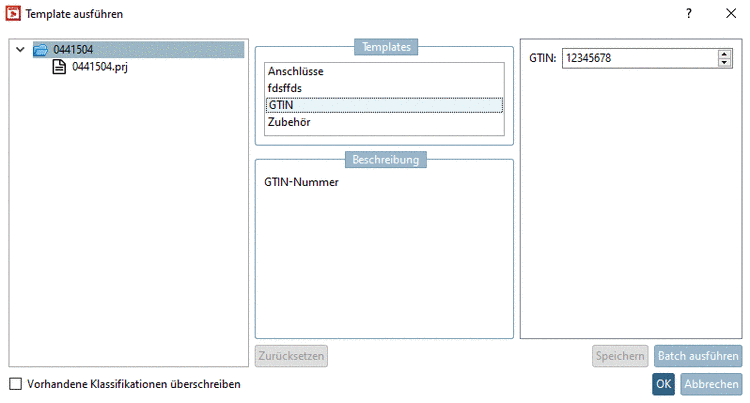Close the Template ausführen dialog
The height and width of the screenshot is (403, 750).
pyautogui.click(x=730, y=14)
